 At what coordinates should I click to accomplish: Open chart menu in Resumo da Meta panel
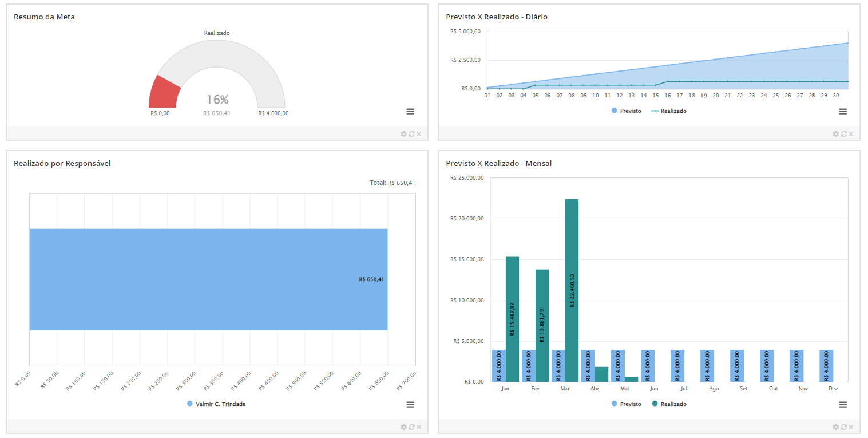[x=410, y=112]
